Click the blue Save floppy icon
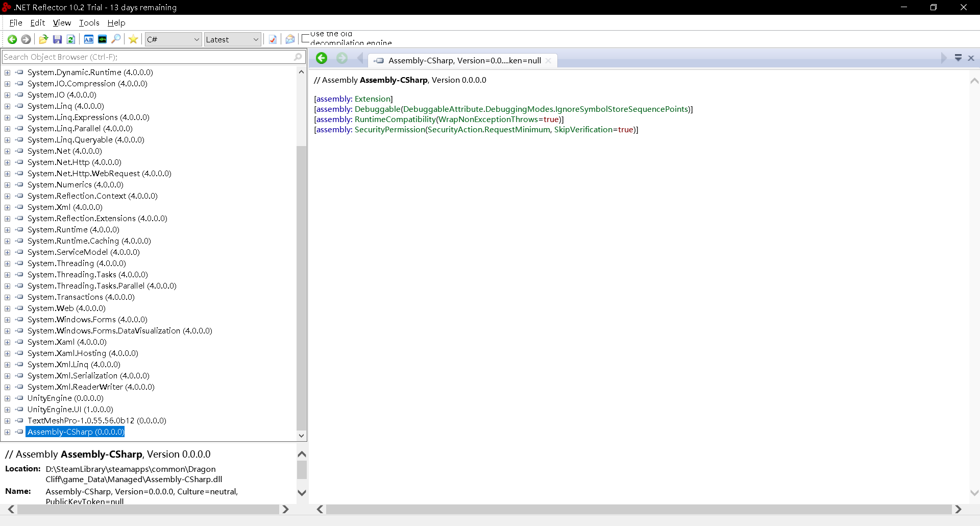This screenshot has height=526, width=980. coord(57,39)
